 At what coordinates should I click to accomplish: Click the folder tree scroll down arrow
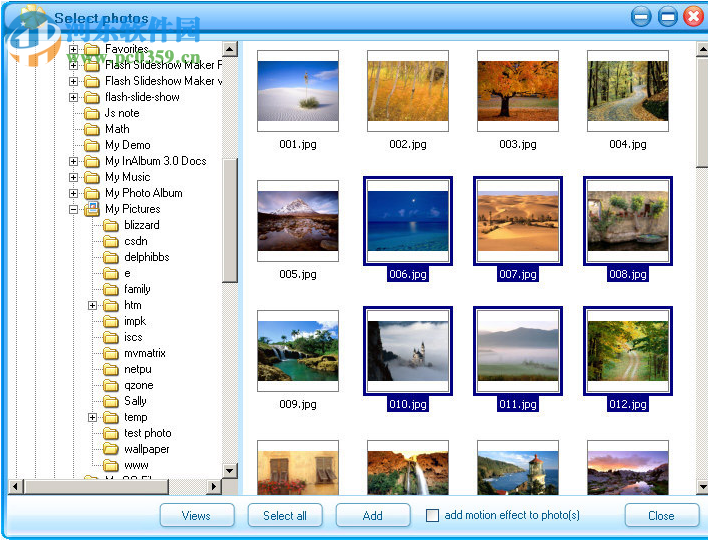[230, 470]
